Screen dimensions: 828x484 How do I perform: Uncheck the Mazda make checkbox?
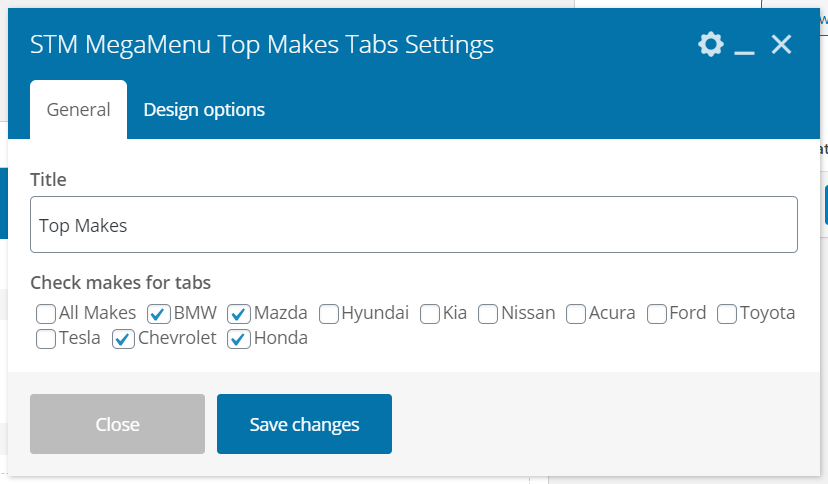point(238,314)
